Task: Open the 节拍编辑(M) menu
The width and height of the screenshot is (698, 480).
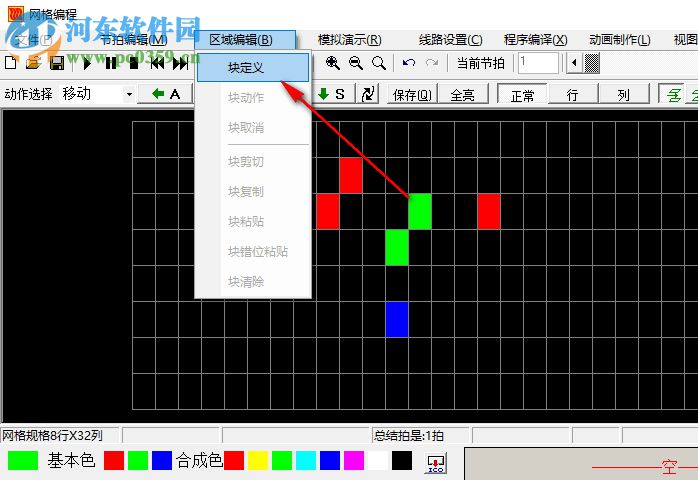Action: pos(134,40)
